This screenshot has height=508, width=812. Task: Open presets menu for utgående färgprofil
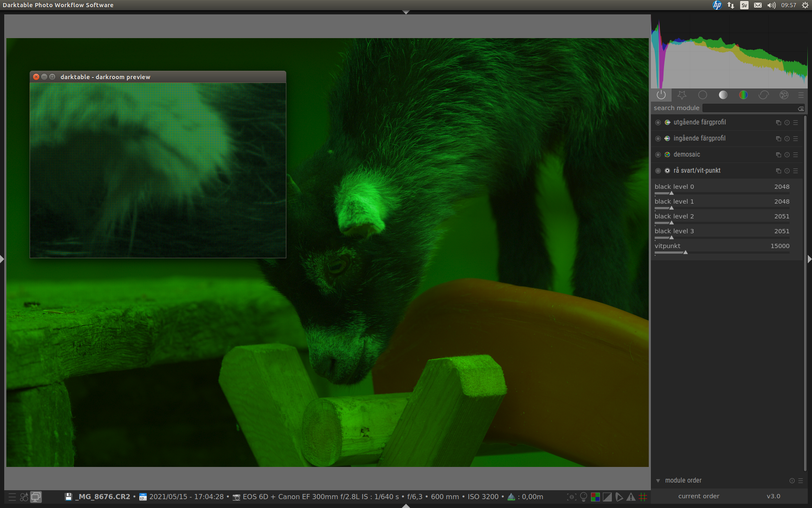(x=796, y=123)
